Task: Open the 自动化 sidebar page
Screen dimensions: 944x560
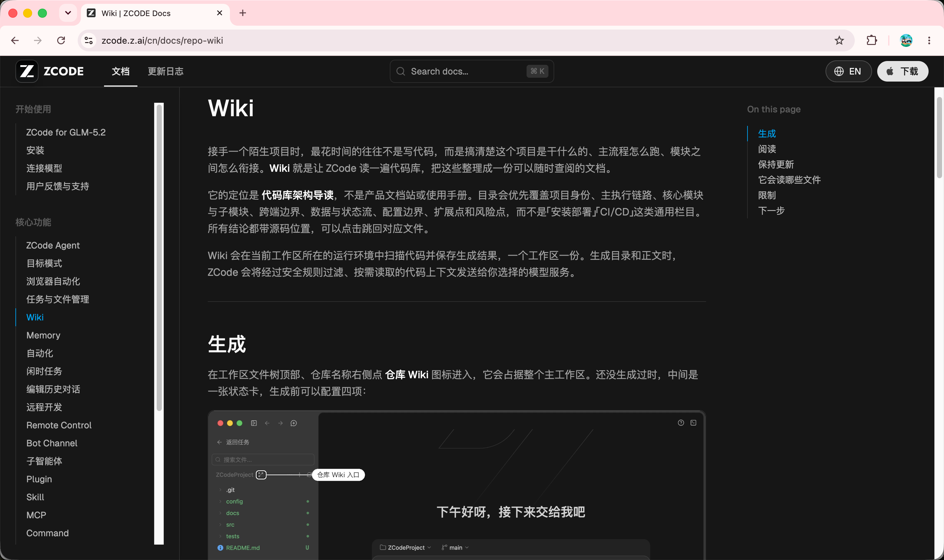Action: pos(39,353)
